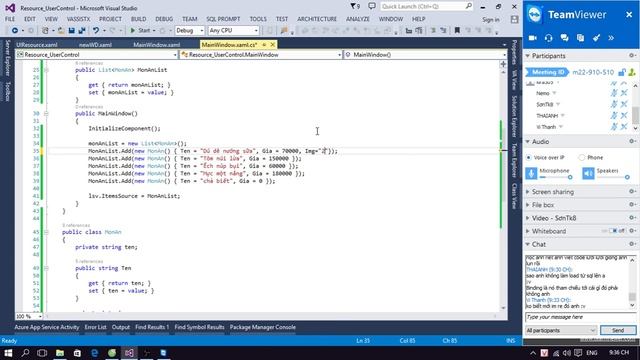Open the MainWindow() member dropdown
This screenshot has height=360, width=640.
[425, 55]
